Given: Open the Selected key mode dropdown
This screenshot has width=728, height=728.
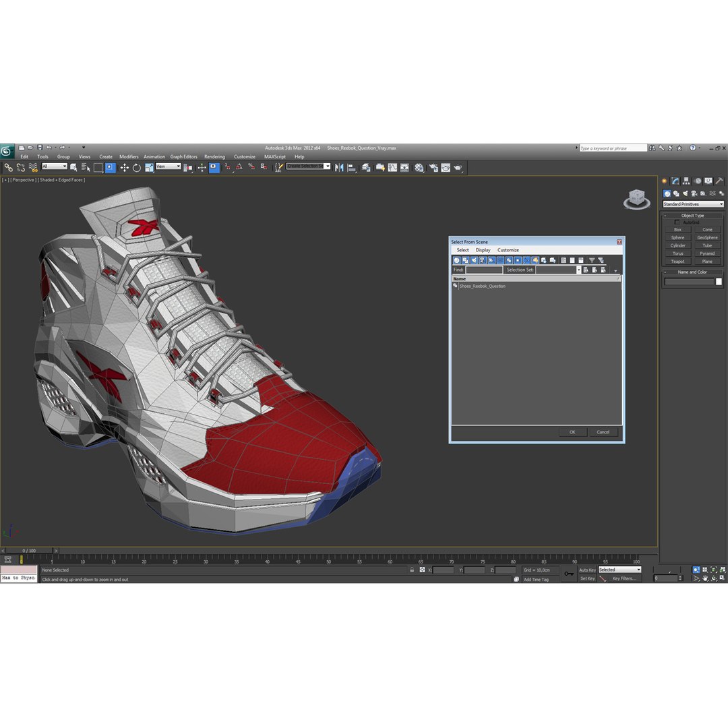Looking at the screenshot, I should (620, 570).
